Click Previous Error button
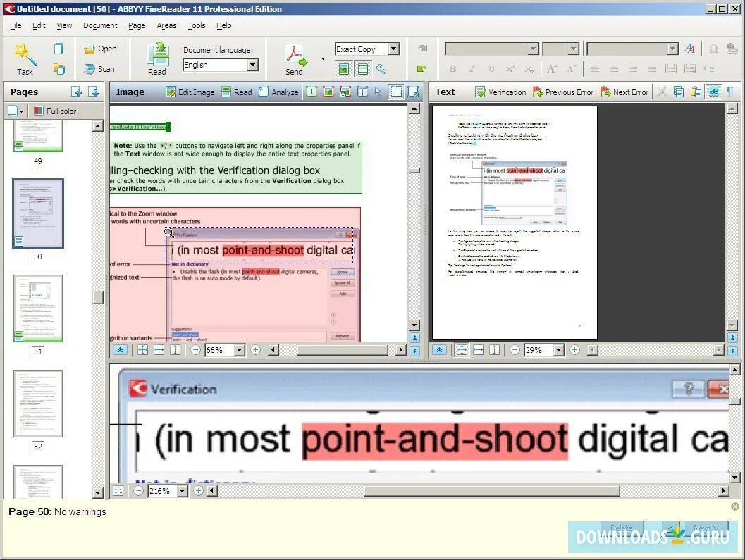745x560 pixels. click(x=563, y=92)
